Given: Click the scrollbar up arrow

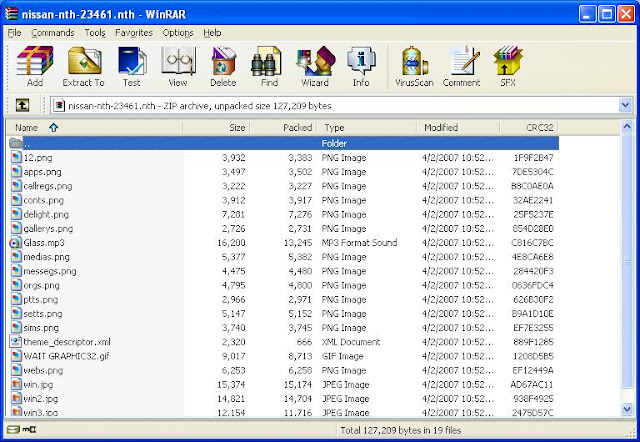Looking at the screenshot, I should [627, 127].
